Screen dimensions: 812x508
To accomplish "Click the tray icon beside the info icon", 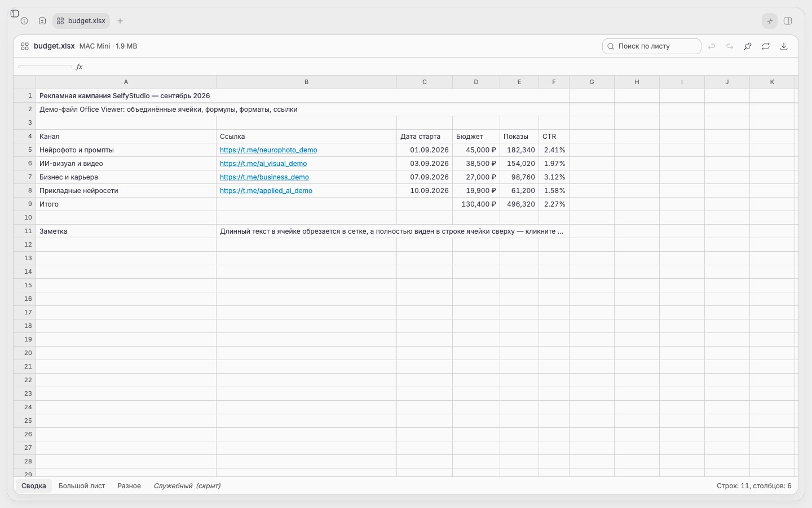I will (42, 21).
